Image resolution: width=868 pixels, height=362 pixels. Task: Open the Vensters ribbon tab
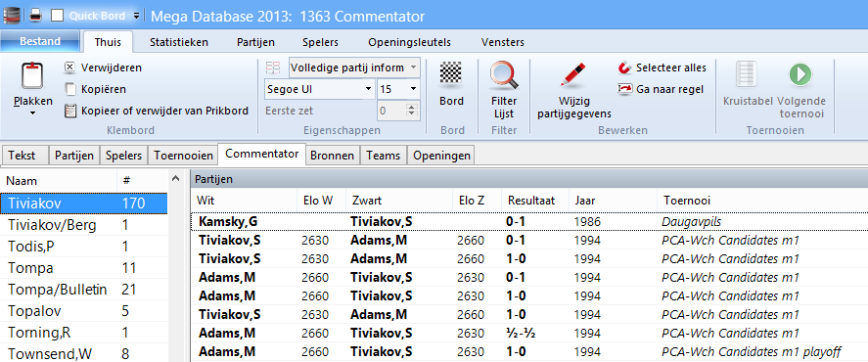(503, 42)
